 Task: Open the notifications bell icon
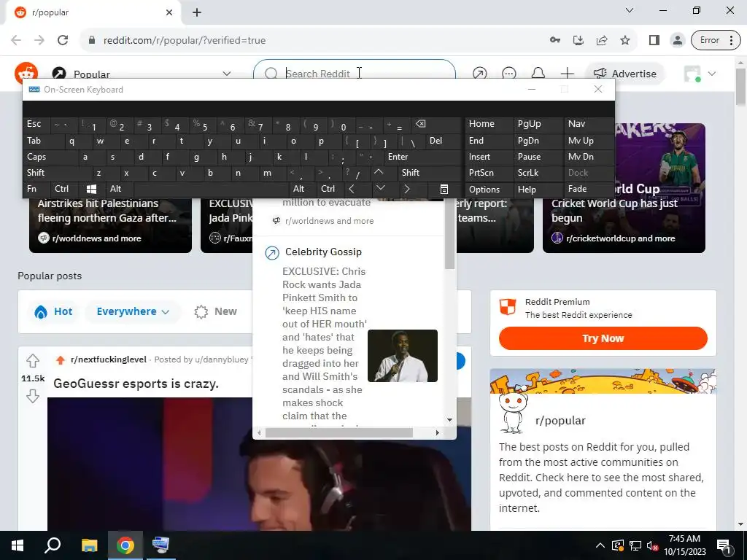click(x=538, y=74)
